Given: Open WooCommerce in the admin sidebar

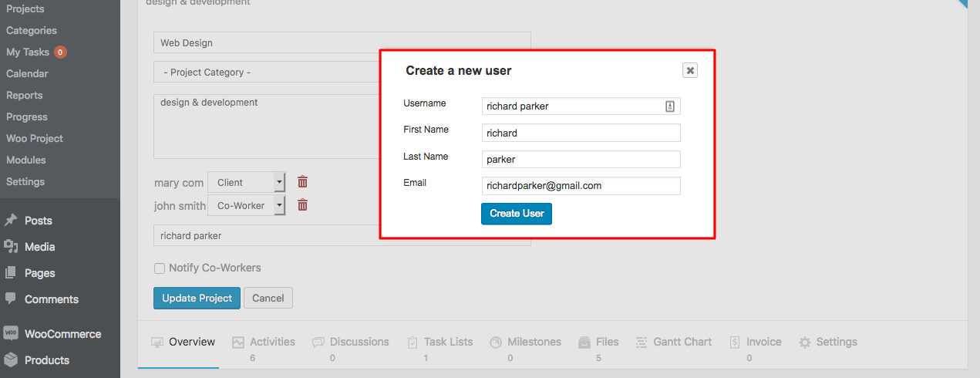Looking at the screenshot, I should click(x=62, y=334).
